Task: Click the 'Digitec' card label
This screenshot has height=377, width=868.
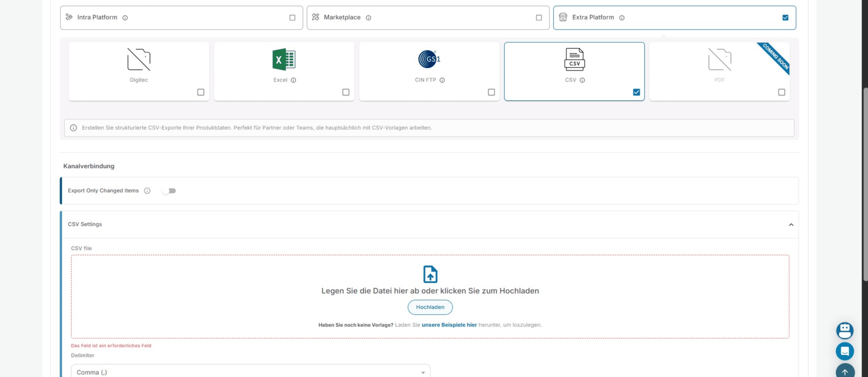Action: click(139, 80)
